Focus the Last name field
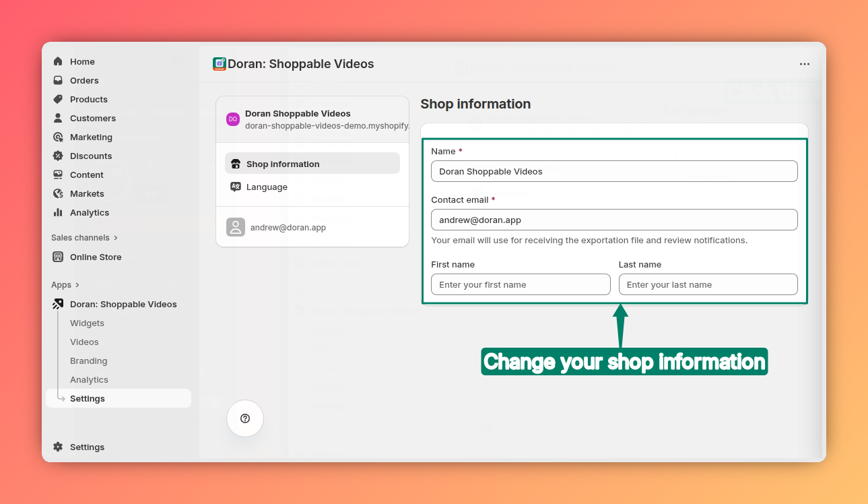Viewport: 868px width, 504px height. click(708, 284)
